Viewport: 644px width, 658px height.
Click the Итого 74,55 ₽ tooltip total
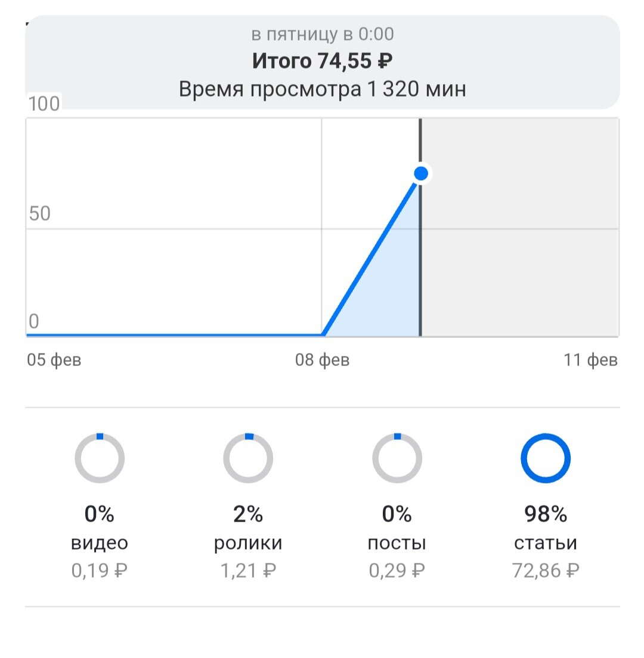coord(323,61)
